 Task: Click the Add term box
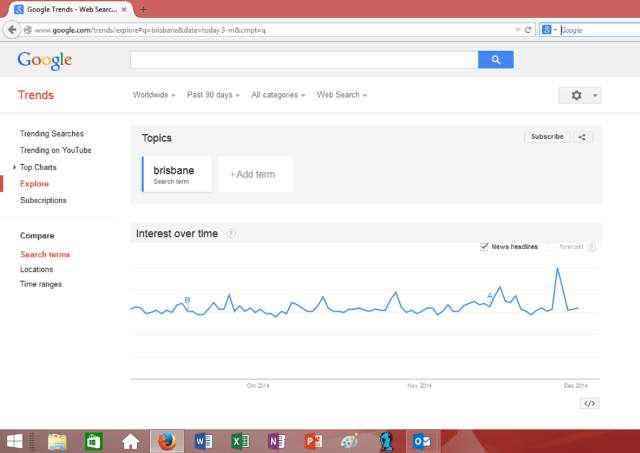point(254,174)
